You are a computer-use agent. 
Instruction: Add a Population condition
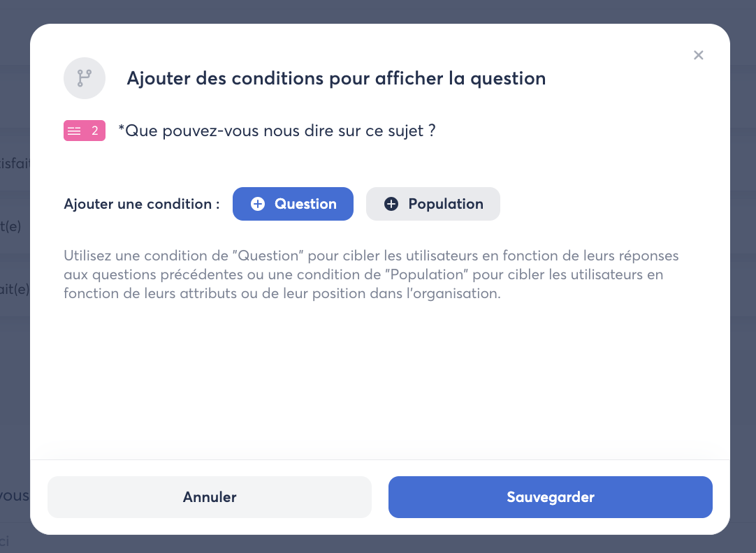click(432, 204)
